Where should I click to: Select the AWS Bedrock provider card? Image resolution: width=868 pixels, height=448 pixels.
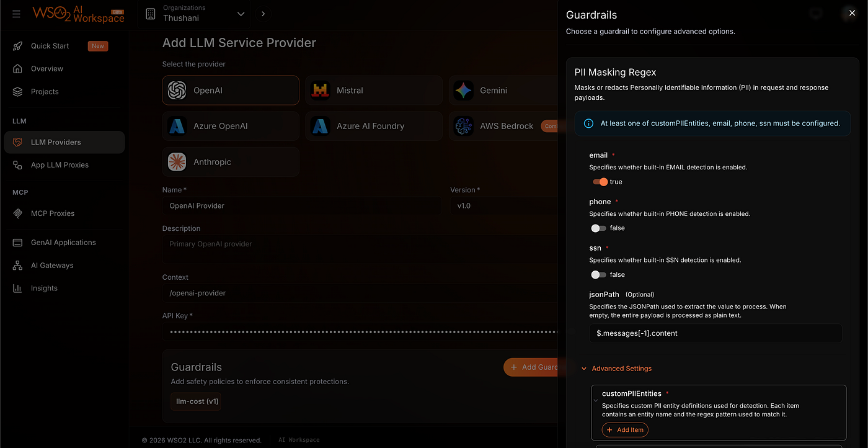[503, 126]
